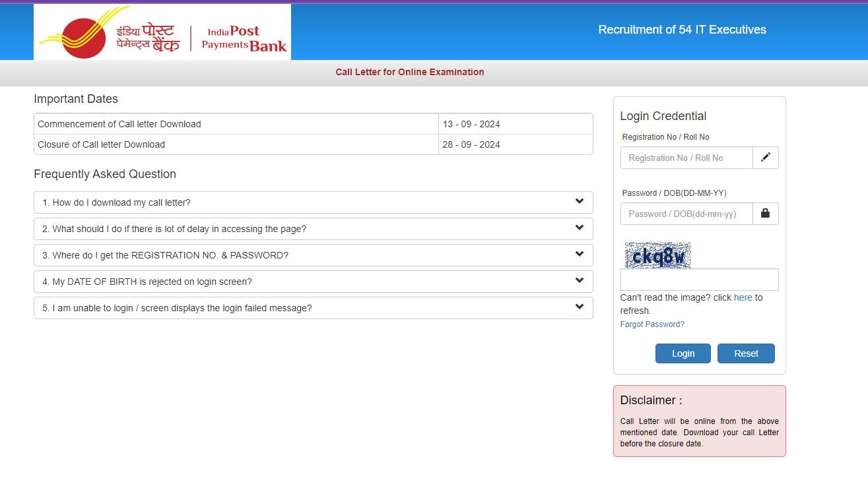
Task: Expand the question about delay in accessing the page
Action: [314, 229]
